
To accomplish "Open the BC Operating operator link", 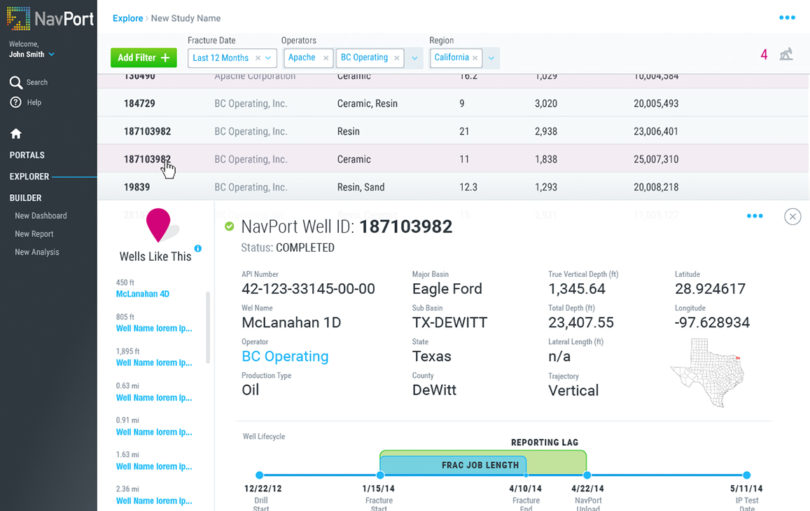I will click(x=285, y=357).
